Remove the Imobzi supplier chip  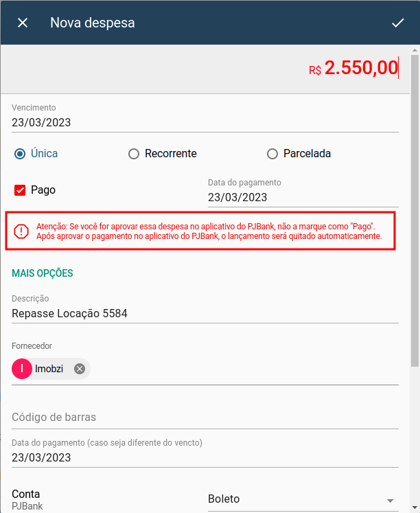[x=80, y=369]
